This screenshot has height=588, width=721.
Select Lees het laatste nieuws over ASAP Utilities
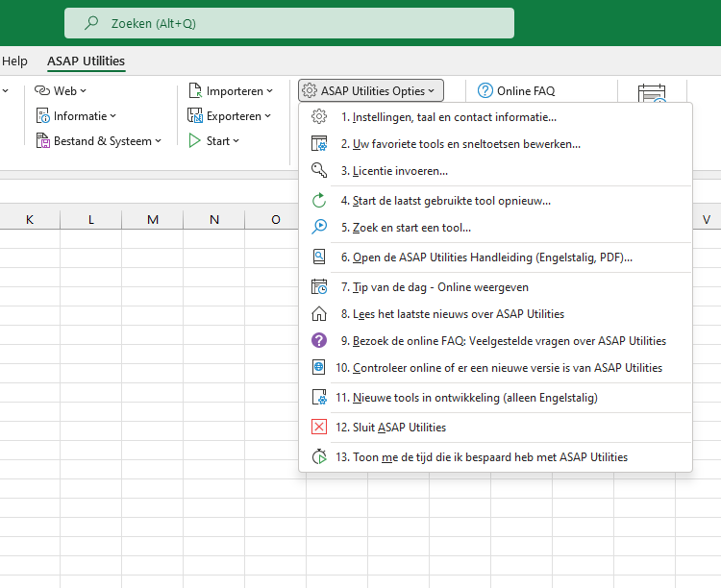click(x=495, y=313)
